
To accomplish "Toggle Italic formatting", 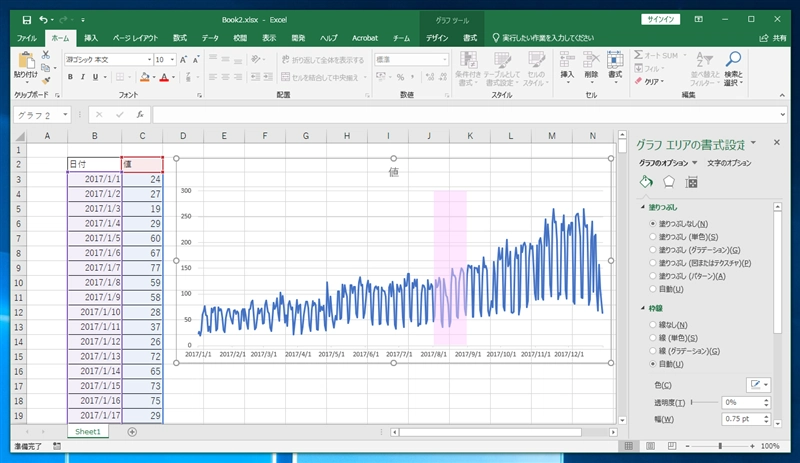I will pyautogui.click(x=82, y=77).
